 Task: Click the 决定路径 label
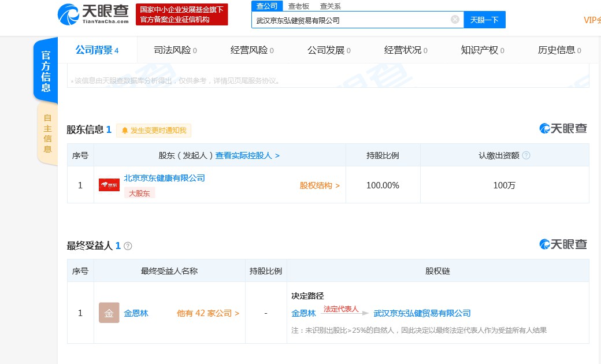tap(307, 296)
